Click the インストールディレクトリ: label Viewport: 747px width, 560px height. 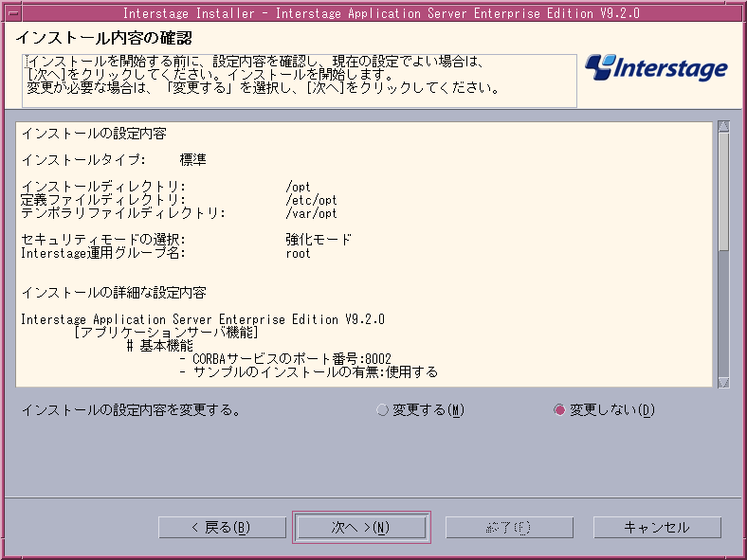[103, 187]
